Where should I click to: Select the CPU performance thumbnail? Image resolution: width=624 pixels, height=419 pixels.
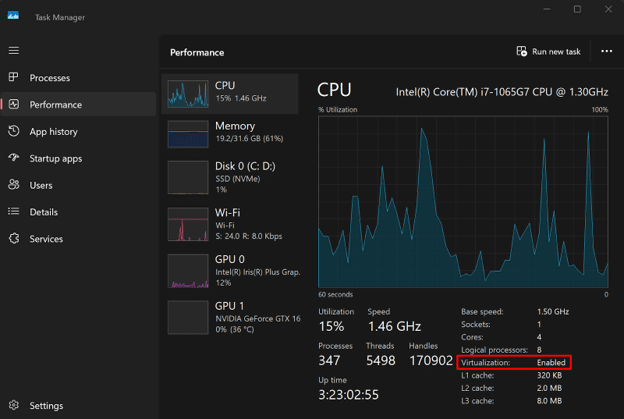pyautogui.click(x=188, y=95)
